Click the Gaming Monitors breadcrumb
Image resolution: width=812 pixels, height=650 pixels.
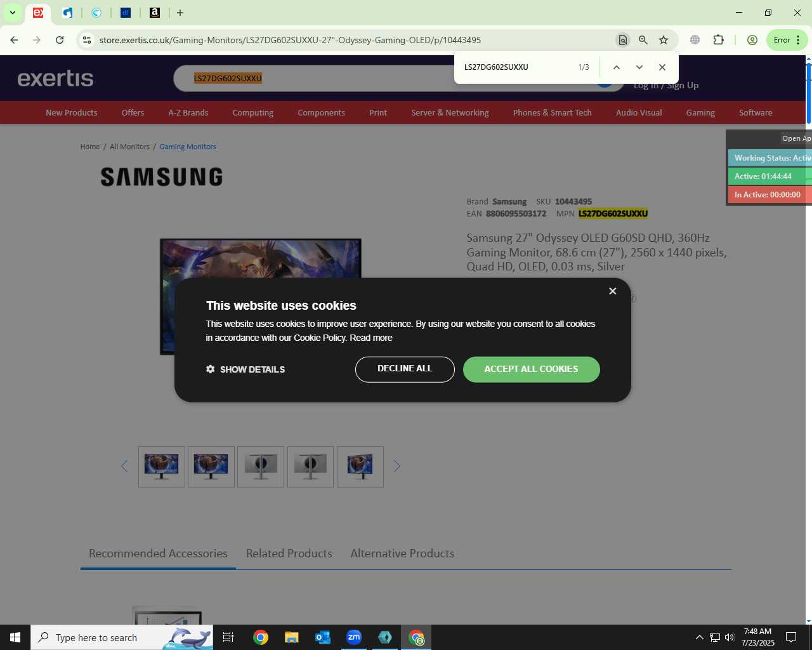click(x=188, y=147)
